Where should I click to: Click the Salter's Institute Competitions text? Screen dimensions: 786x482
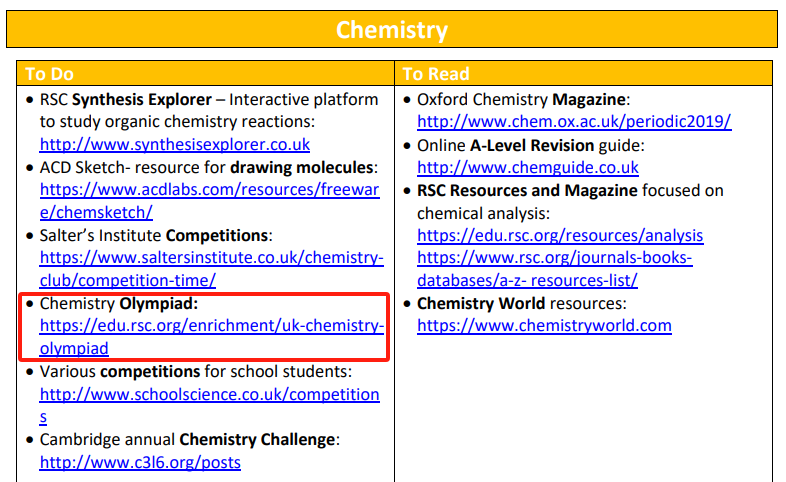tap(156, 236)
